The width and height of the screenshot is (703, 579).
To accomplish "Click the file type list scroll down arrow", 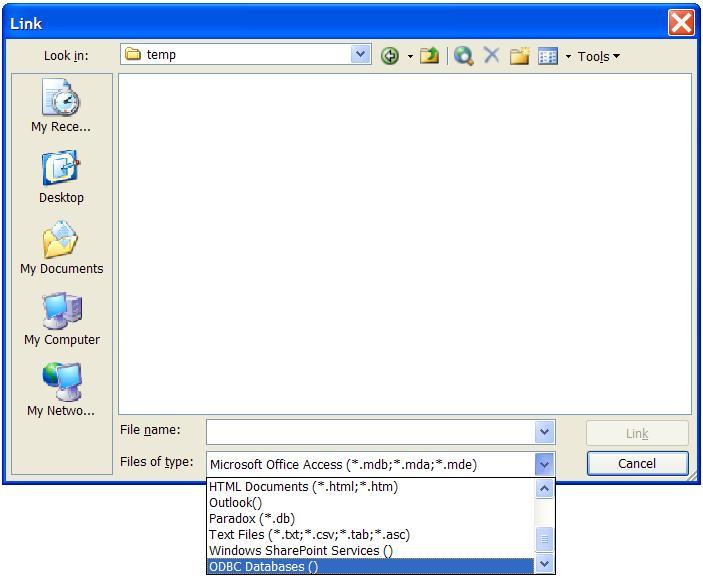I will [x=544, y=564].
